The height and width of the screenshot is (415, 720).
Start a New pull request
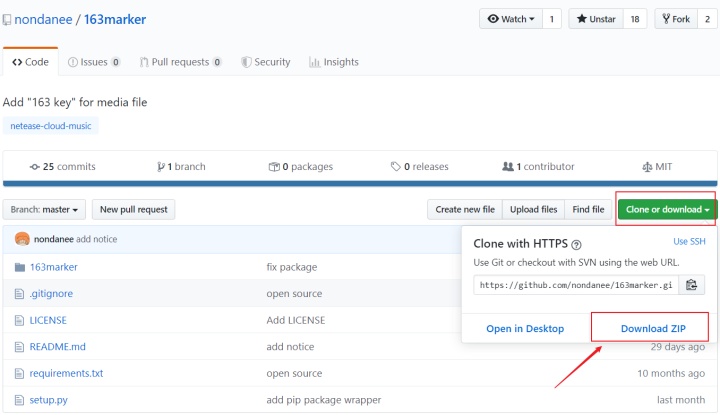click(134, 209)
